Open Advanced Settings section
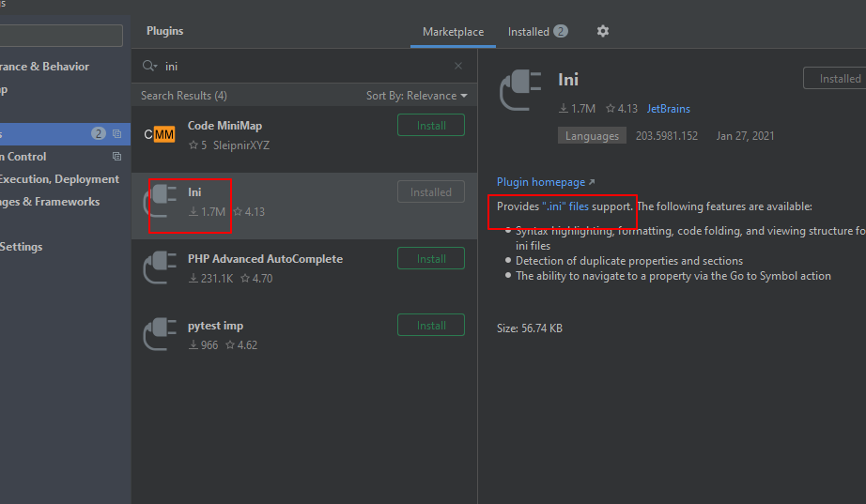Viewport: 866px width, 504px height. point(21,247)
